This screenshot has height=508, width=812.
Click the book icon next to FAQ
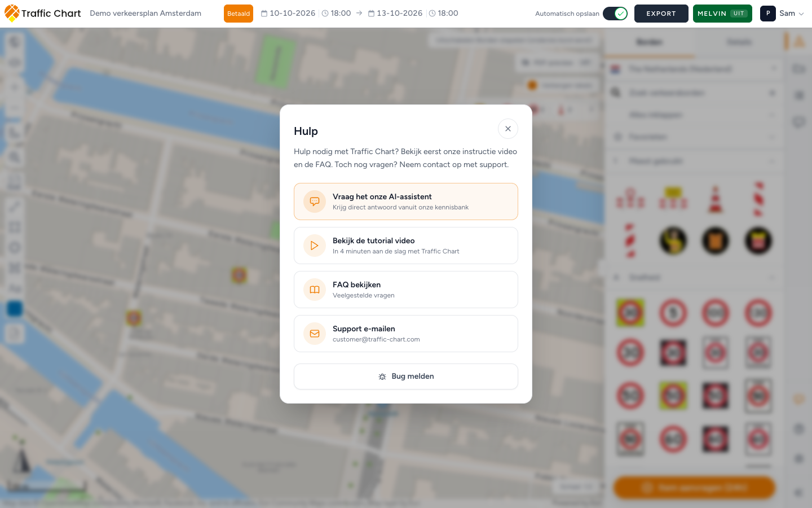[315, 290]
